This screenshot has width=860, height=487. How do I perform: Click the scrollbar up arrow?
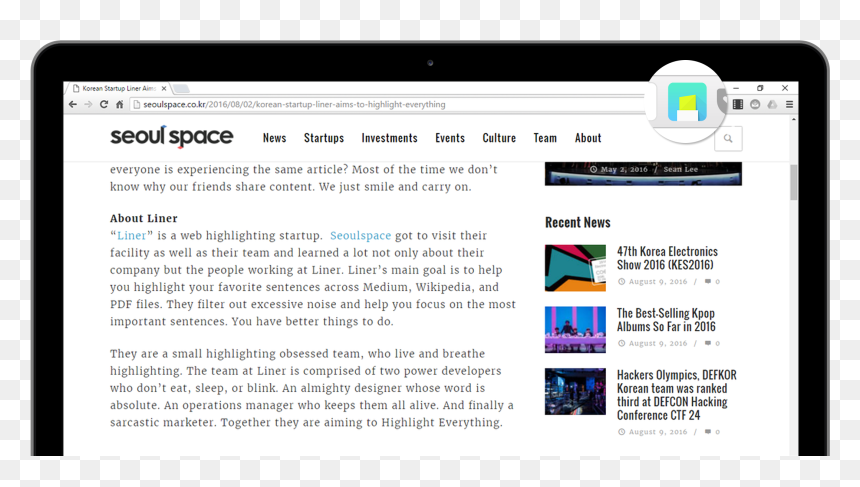tap(794, 119)
